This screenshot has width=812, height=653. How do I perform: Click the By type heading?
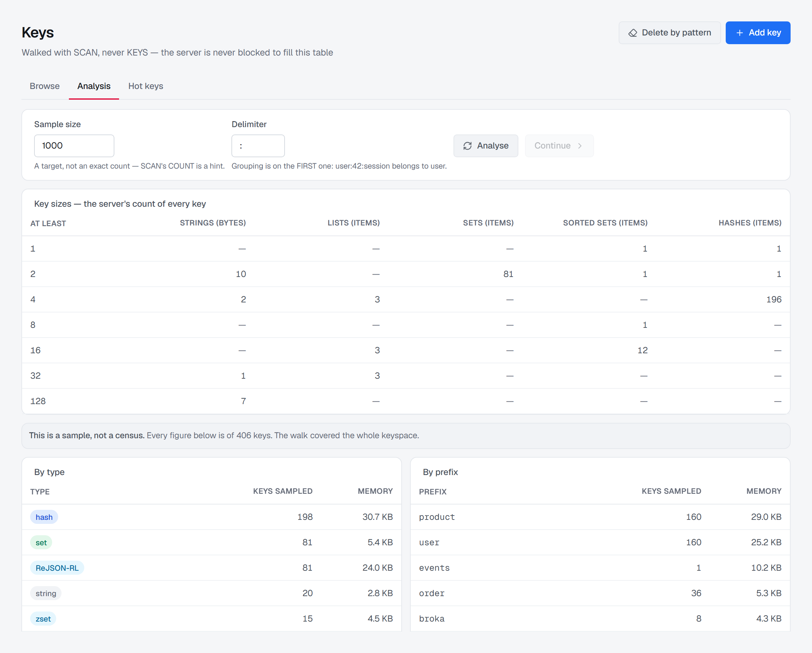(49, 472)
